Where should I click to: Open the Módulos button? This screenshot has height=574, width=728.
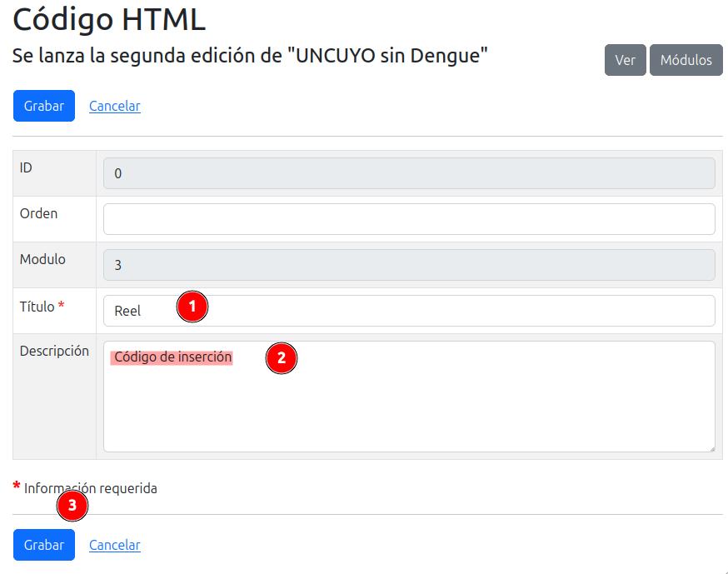pos(686,60)
